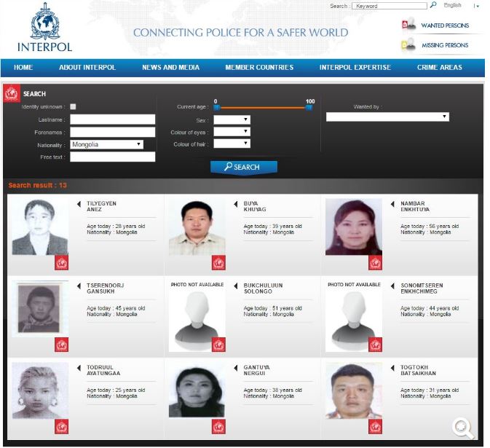This screenshot has height=448, width=490.
Task: Click red notice badge for Gantuya Nergui
Action: pos(218,426)
